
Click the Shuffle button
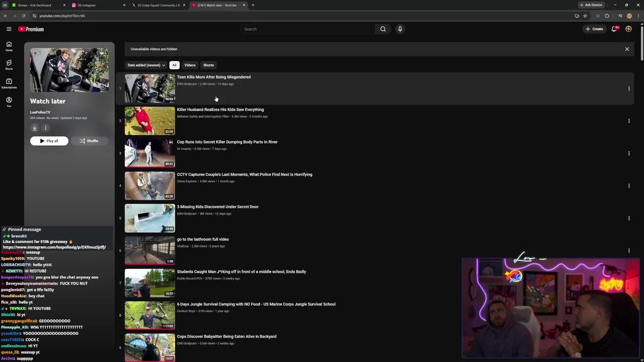[89, 141]
